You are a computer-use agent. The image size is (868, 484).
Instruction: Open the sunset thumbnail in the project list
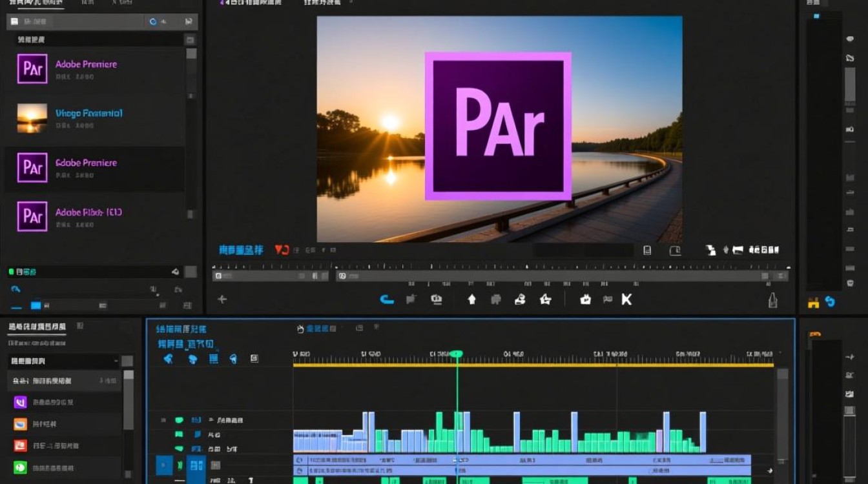tap(32, 118)
